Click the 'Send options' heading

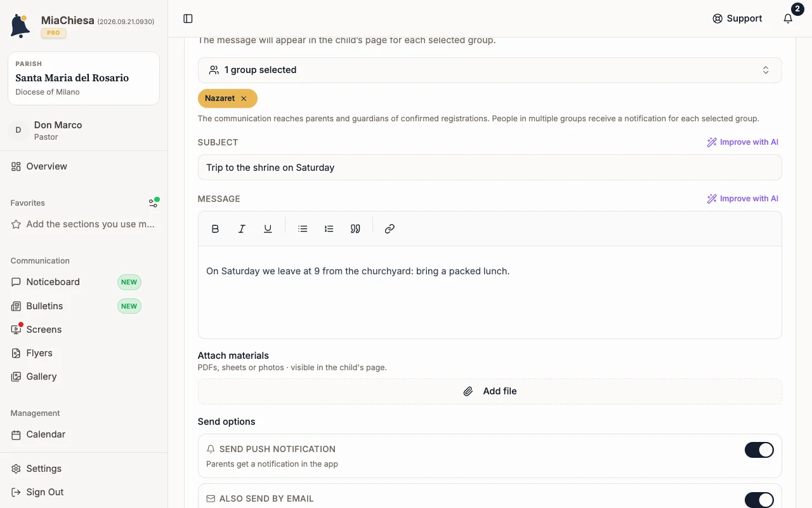(x=226, y=422)
